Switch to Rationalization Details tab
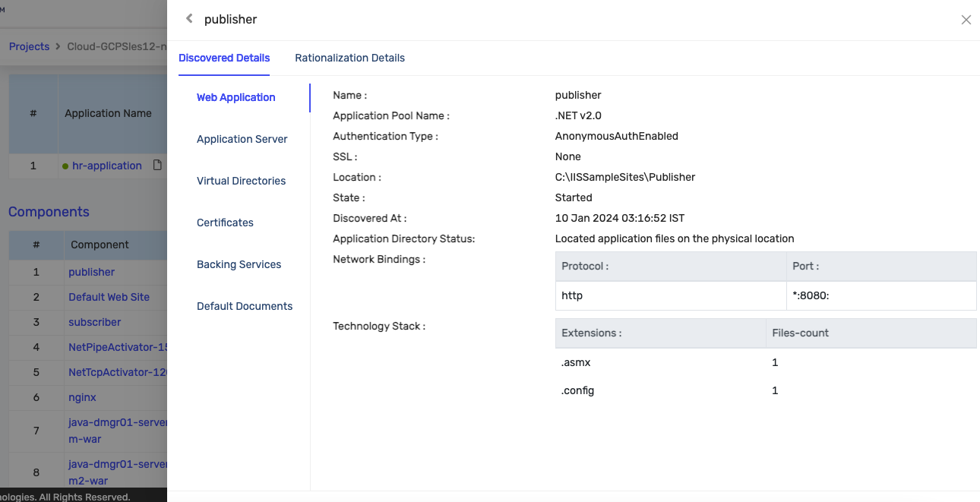 click(349, 58)
